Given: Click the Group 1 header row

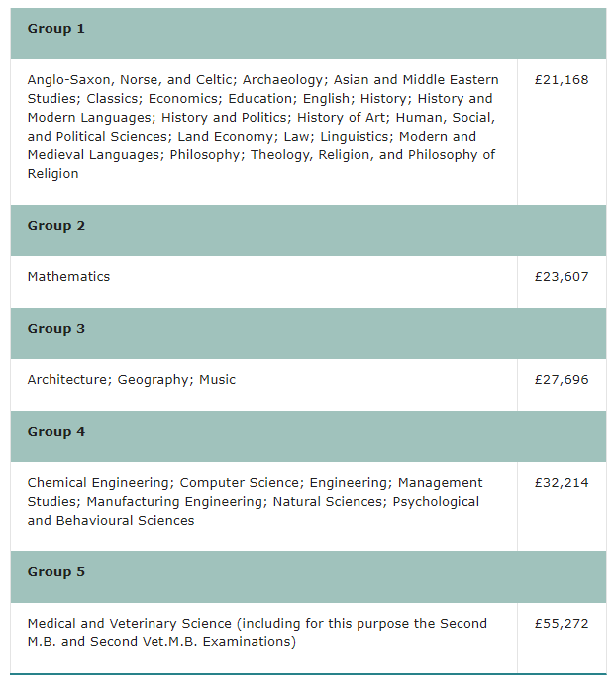Looking at the screenshot, I should tap(308, 34).
